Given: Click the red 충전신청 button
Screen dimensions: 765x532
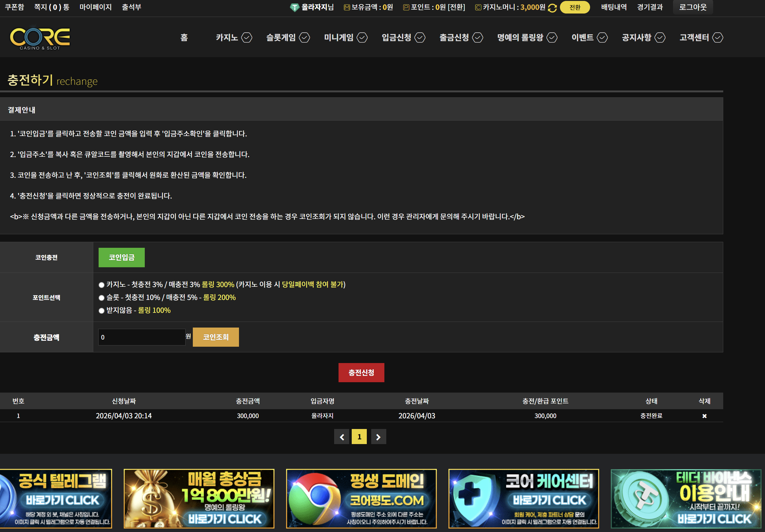Looking at the screenshot, I should tap(361, 372).
